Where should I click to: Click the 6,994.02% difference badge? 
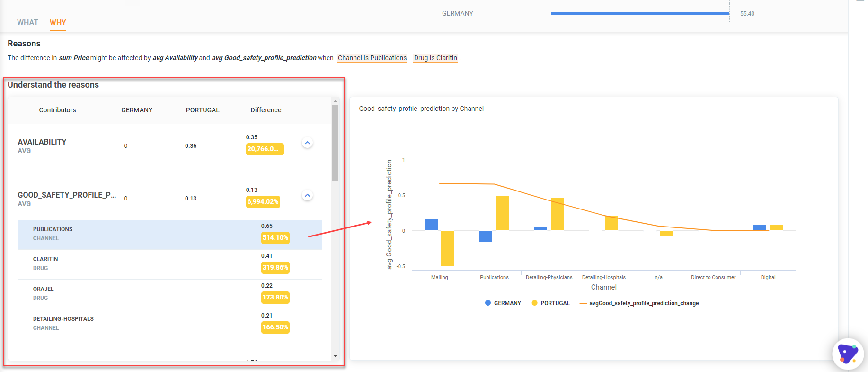click(x=263, y=202)
